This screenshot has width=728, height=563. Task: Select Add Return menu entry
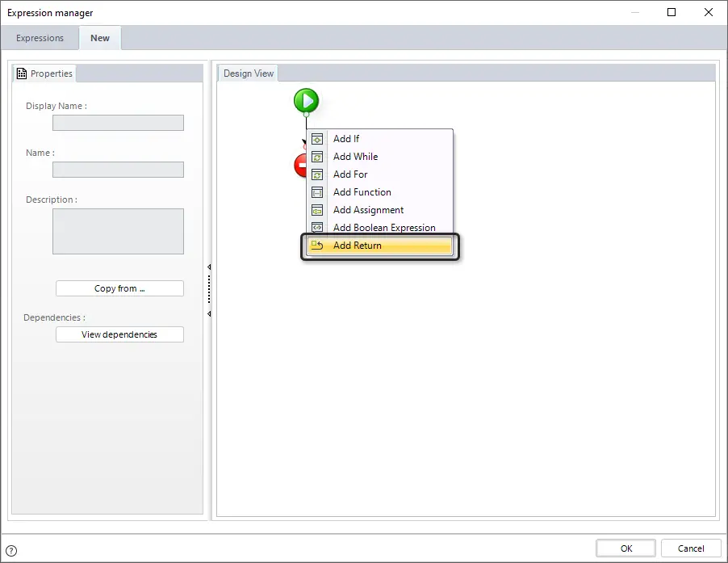pos(379,246)
